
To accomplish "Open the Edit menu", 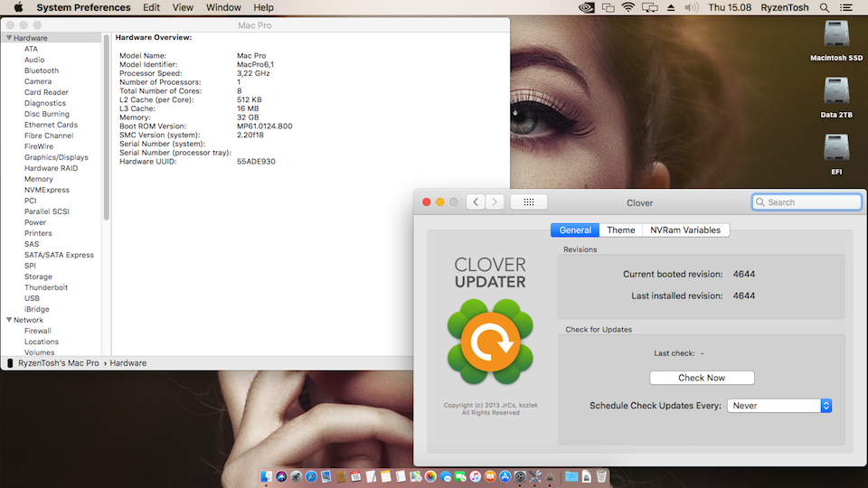I will 151,8.
